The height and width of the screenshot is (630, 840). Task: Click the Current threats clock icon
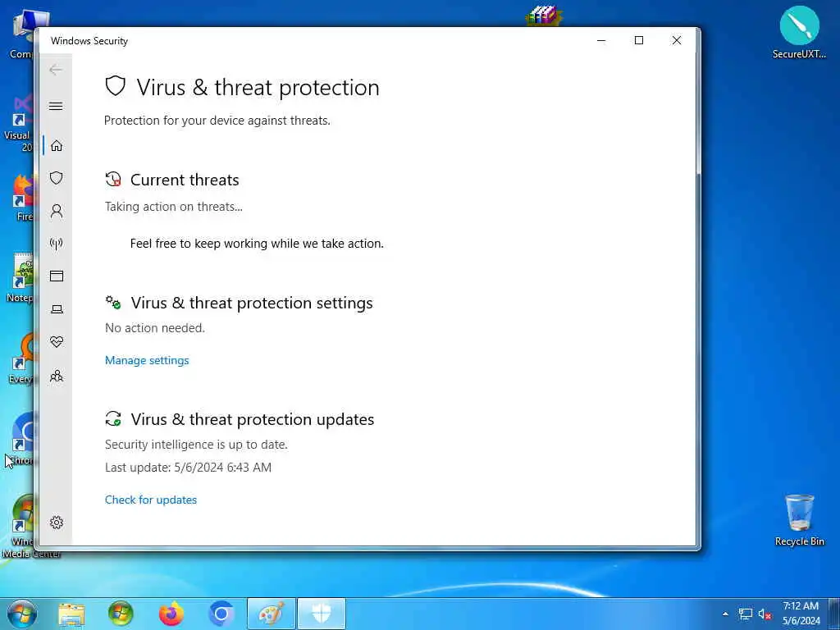point(113,180)
